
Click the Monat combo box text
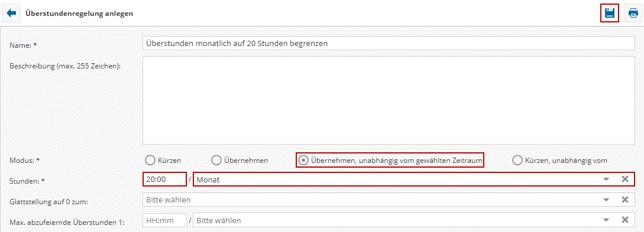tap(208, 179)
